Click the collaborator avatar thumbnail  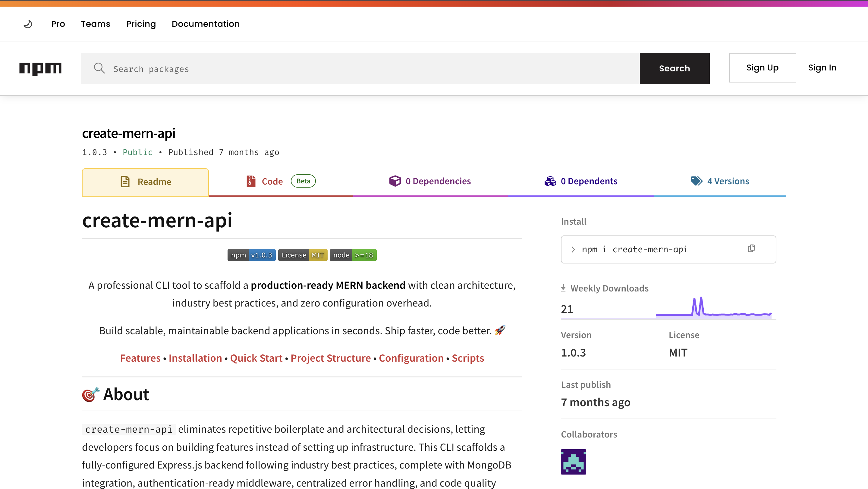(574, 462)
